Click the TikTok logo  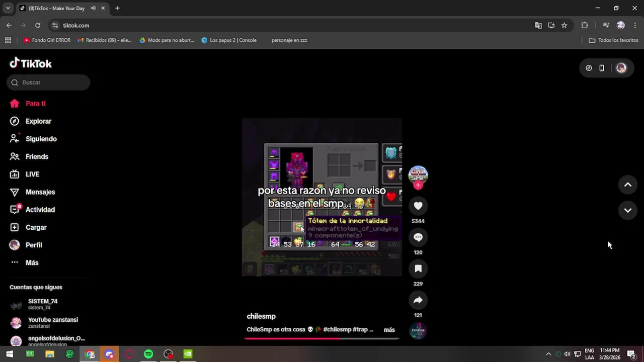tap(31, 63)
